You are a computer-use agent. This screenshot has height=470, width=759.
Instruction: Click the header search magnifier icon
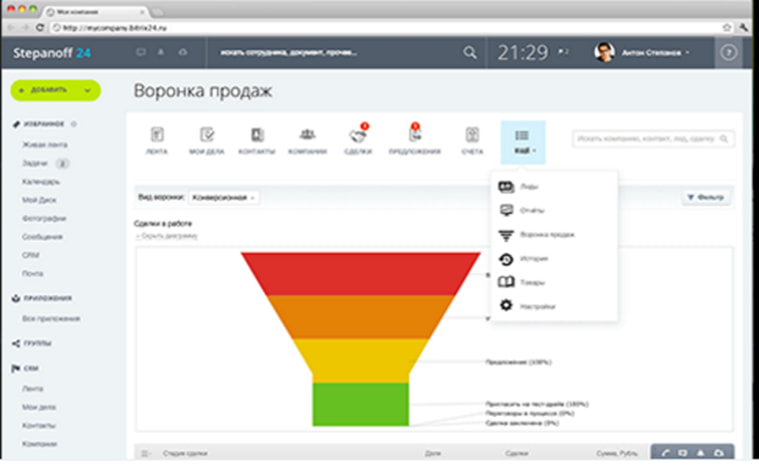(470, 52)
